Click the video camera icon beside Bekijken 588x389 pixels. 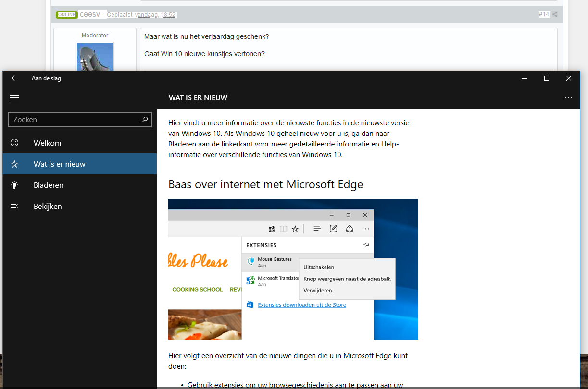[14, 206]
